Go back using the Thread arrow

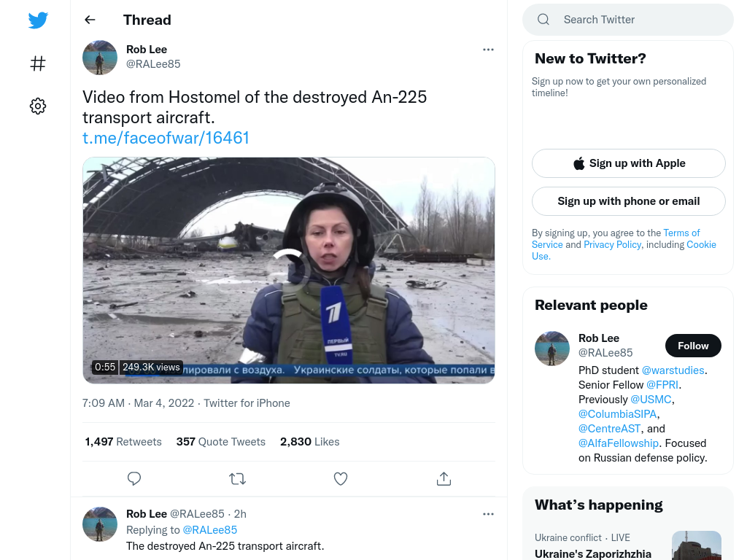[x=90, y=20]
